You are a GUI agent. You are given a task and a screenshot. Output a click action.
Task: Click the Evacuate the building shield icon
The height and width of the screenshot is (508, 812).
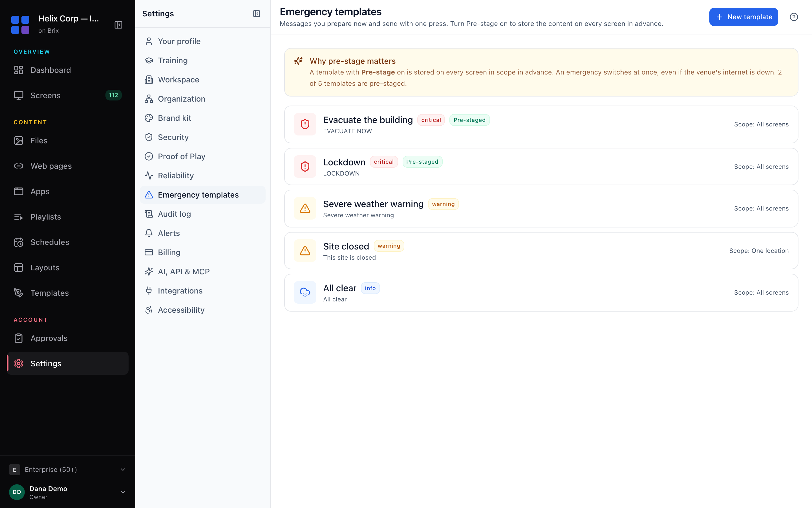[x=305, y=124]
